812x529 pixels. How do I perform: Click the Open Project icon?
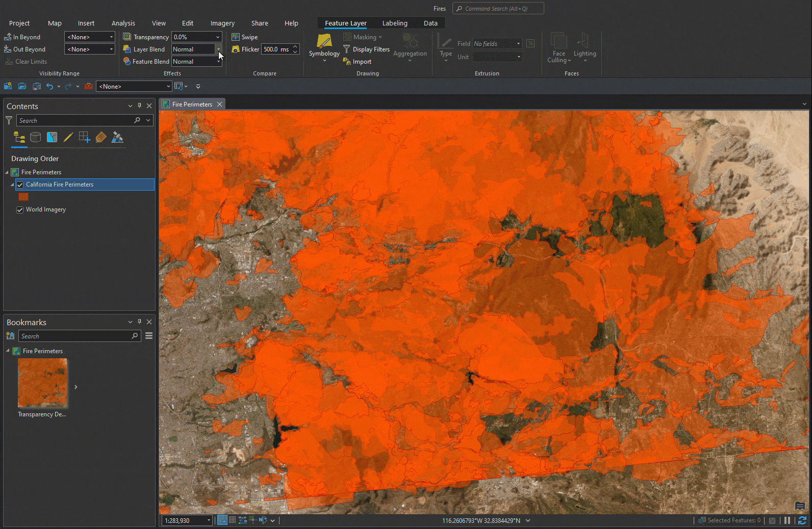[x=22, y=86]
